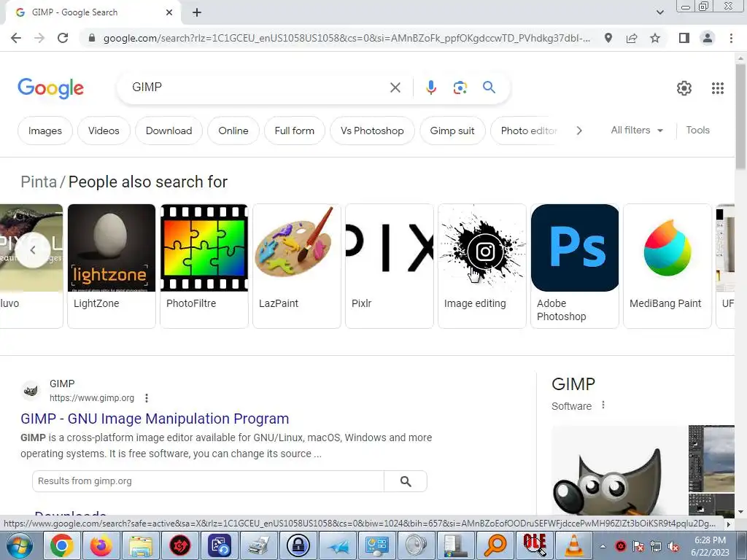Click the muted volume tray icon

673,547
